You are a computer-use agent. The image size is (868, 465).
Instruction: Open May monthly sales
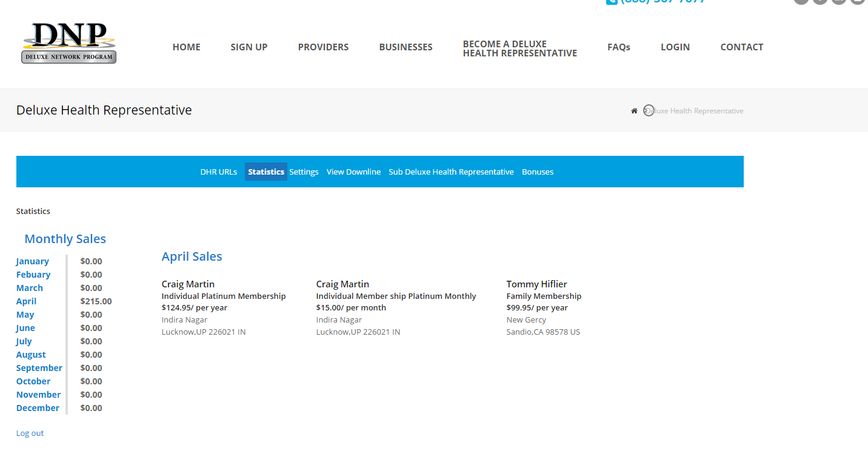tap(25, 315)
